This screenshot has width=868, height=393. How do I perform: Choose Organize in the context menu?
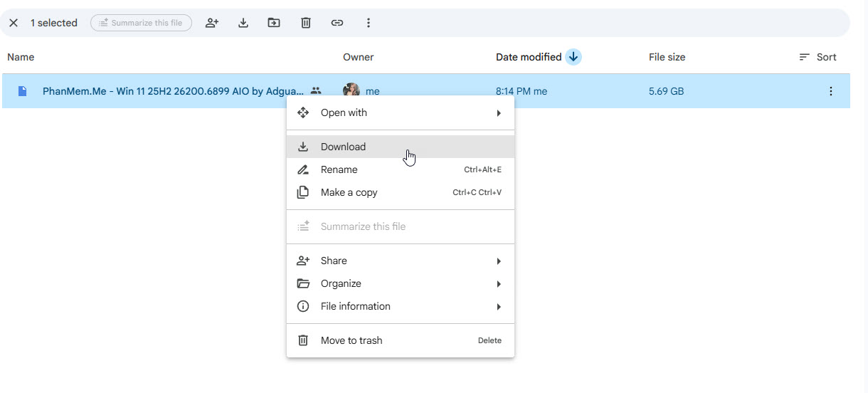pyautogui.click(x=401, y=283)
